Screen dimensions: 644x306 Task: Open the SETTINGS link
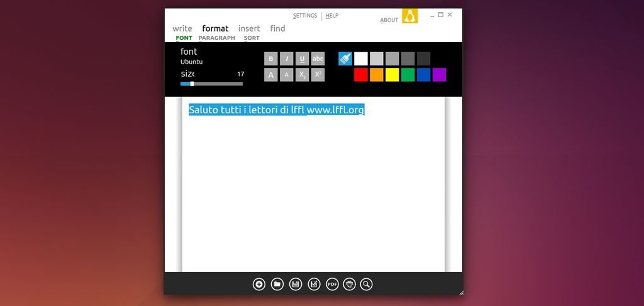[x=305, y=16]
